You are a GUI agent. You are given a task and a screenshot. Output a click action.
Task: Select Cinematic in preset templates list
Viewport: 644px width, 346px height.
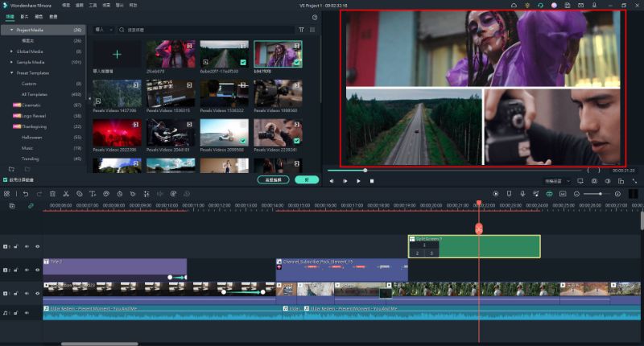pos(31,105)
